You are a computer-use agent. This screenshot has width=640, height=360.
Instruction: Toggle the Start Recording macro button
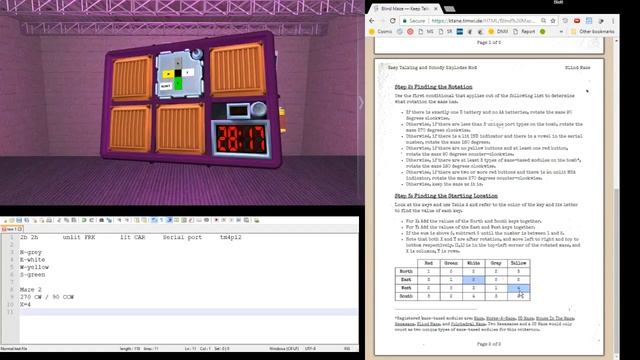click(216, 220)
